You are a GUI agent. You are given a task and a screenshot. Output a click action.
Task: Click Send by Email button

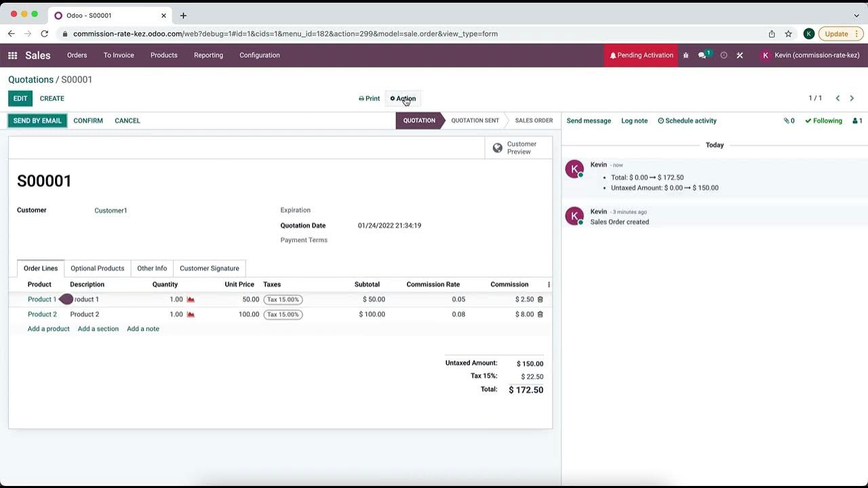tap(37, 121)
